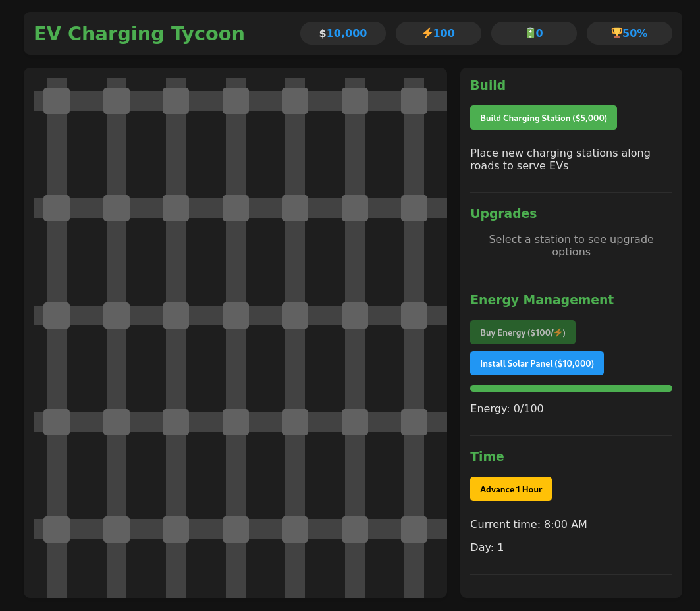Click the trophy icon in header

coord(616,33)
